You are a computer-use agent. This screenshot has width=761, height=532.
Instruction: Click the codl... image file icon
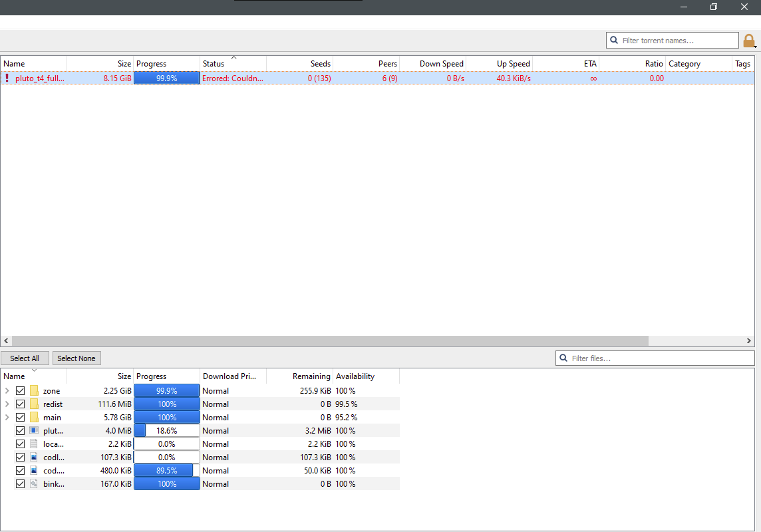coord(34,458)
